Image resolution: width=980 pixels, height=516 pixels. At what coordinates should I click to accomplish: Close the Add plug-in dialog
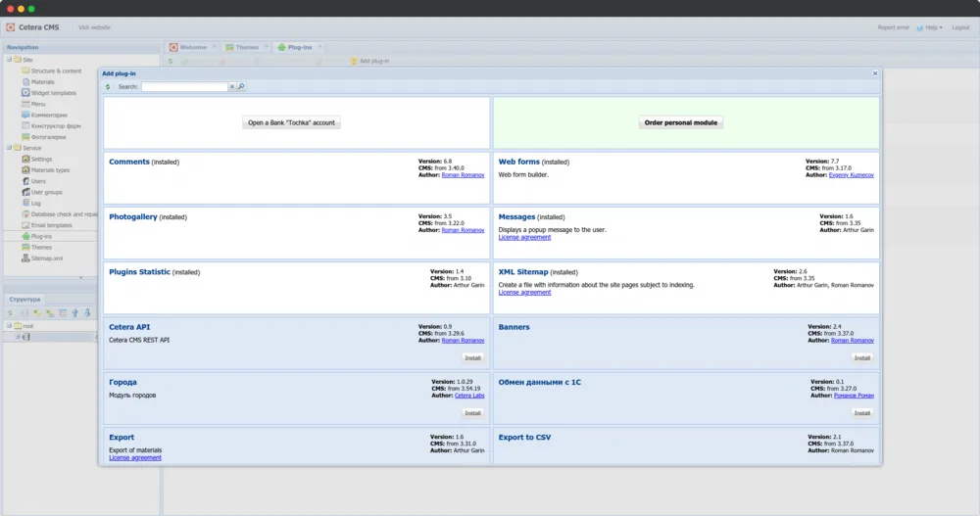point(875,73)
